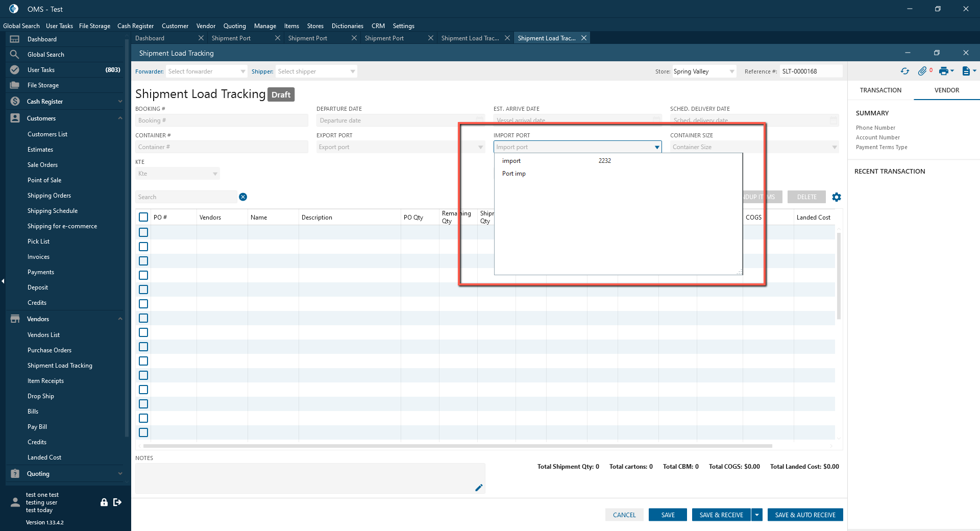Open the Dictionaries menu
The image size is (980, 531).
pos(347,26)
